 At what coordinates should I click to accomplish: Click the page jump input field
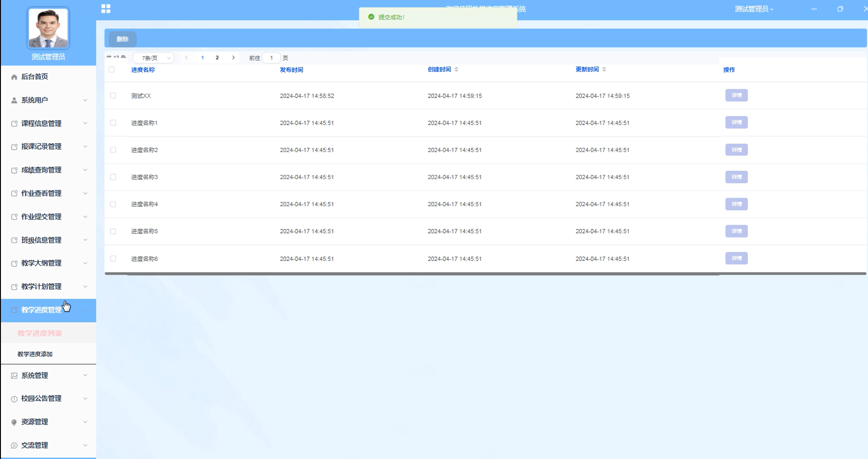click(272, 58)
